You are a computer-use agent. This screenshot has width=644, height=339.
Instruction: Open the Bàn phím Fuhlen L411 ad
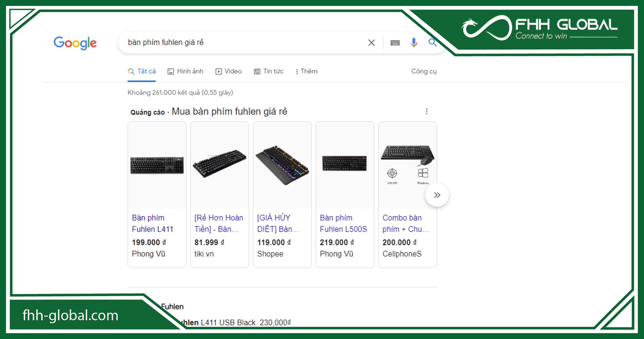153,223
